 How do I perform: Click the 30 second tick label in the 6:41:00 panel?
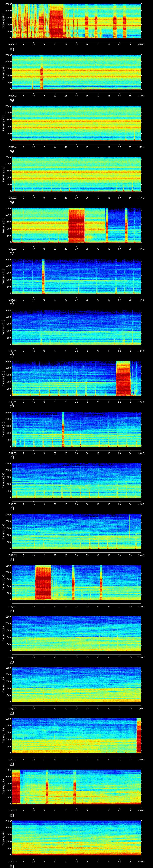click(76, 147)
